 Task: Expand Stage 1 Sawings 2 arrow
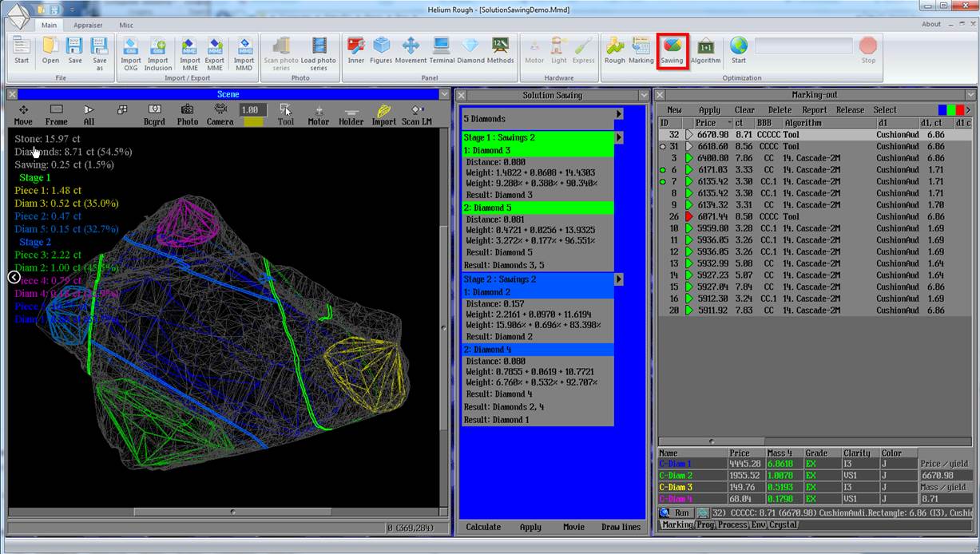click(619, 138)
